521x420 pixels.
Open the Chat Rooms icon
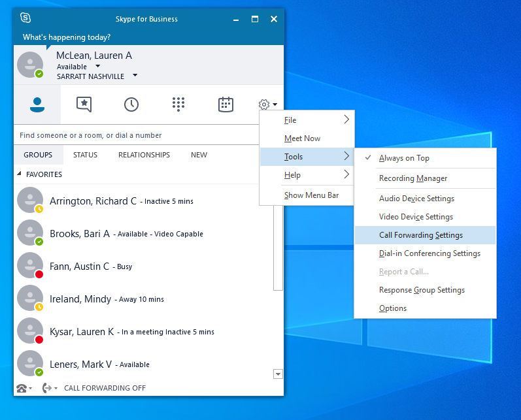coord(84,105)
